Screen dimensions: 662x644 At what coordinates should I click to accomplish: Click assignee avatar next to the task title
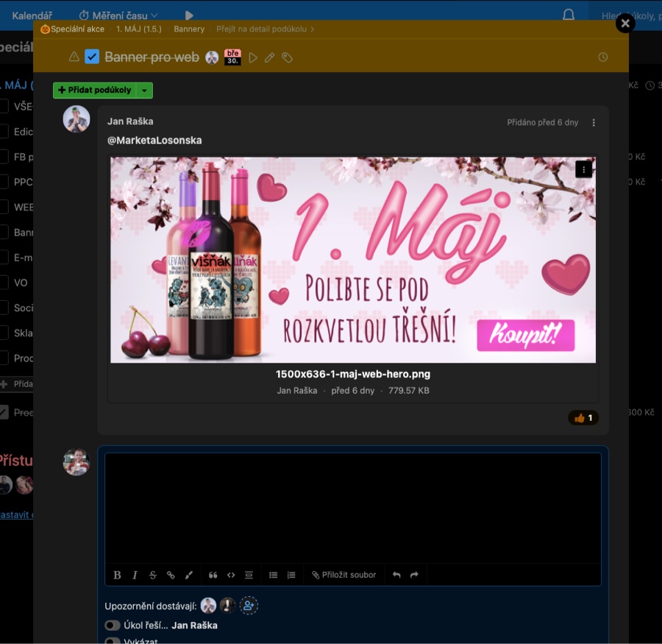[212, 57]
